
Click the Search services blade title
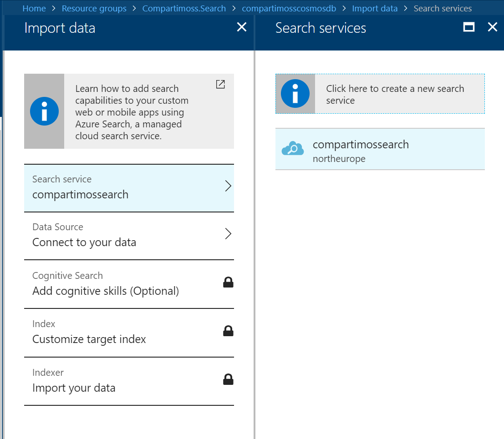pyautogui.click(x=321, y=28)
